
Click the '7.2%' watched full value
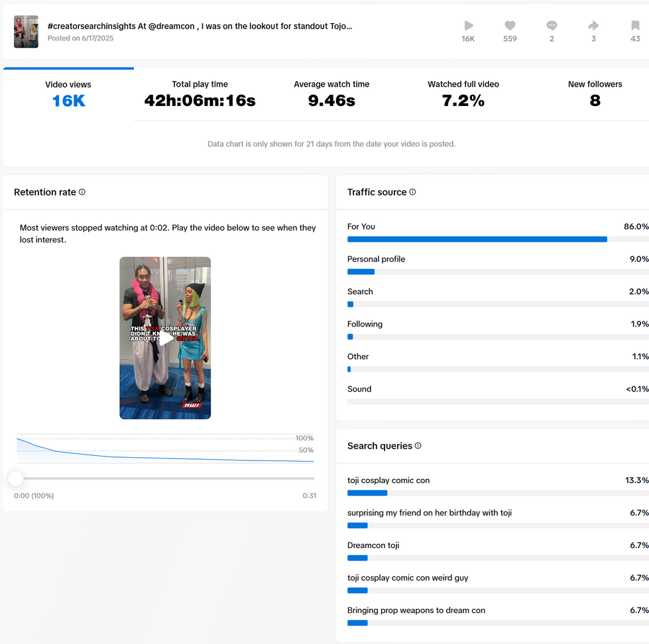click(x=463, y=101)
